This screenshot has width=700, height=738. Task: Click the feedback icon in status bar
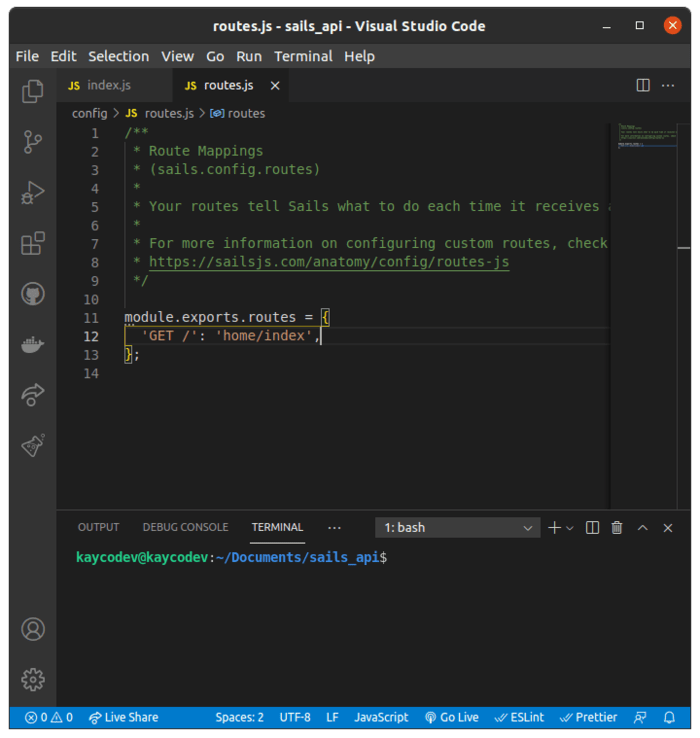tap(640, 717)
